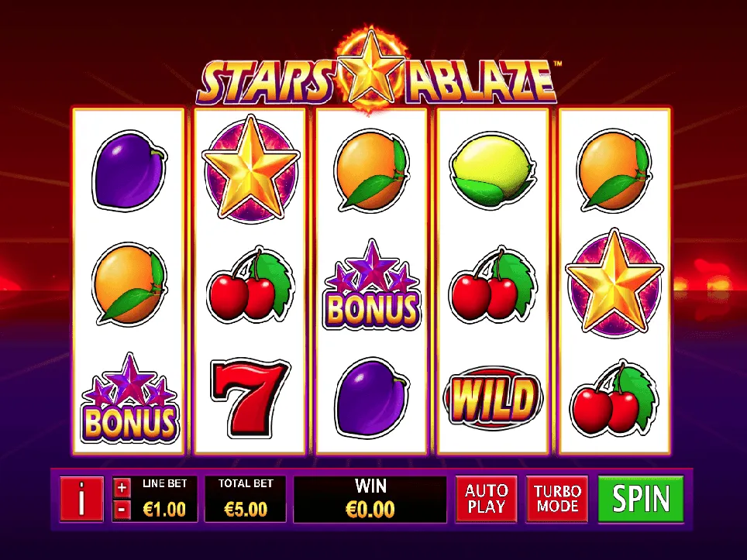This screenshot has height=560, width=747.
Task: Click the BONUS symbol in first reel
Action: point(130,398)
